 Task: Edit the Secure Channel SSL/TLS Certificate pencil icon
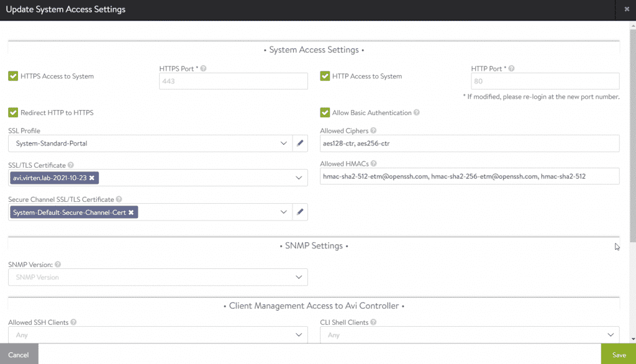pos(300,212)
